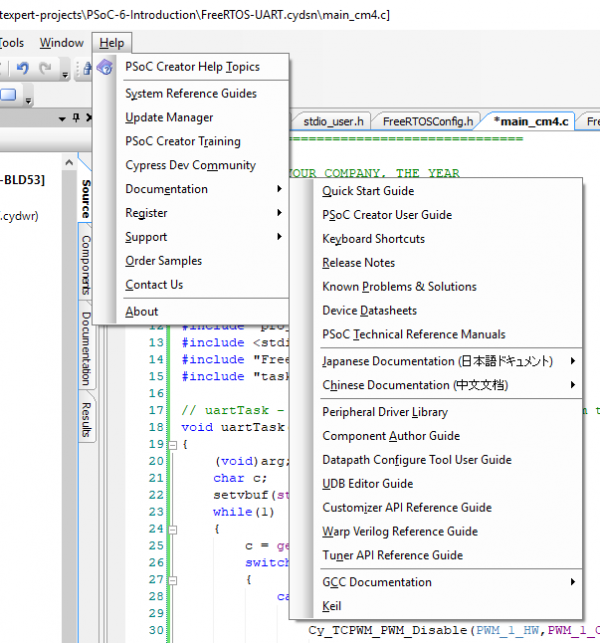Screen dimensions: 600x643
Task: Click the Redo arrow icon in toolbar
Action: point(46,68)
